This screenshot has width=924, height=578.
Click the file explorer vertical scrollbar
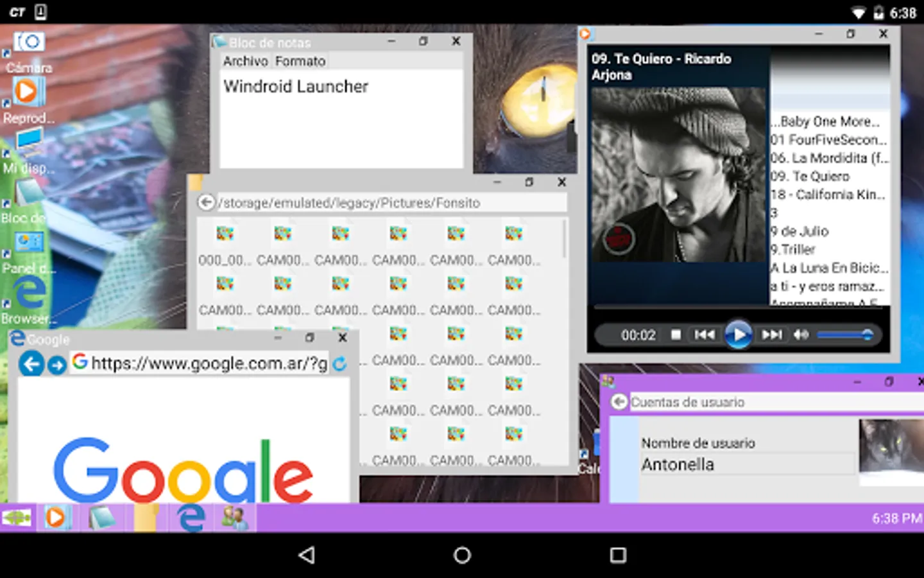point(565,239)
